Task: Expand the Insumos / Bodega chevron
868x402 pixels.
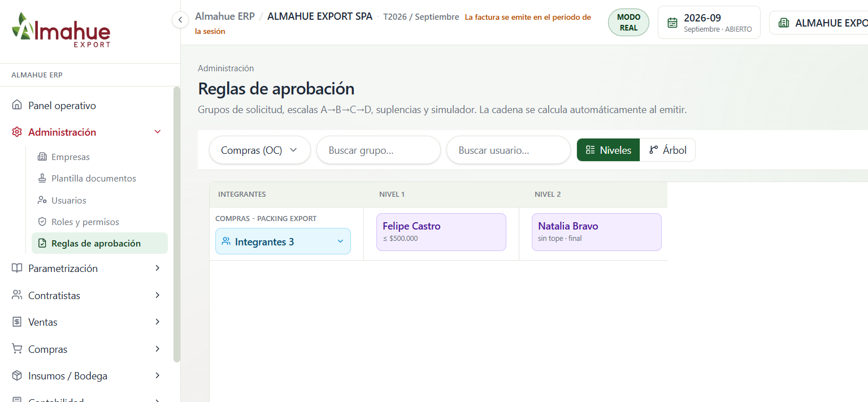Action: (158, 375)
